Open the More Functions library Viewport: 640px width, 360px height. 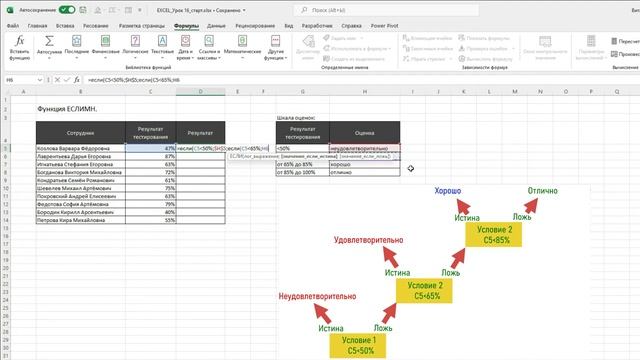pyautogui.click(x=276, y=48)
